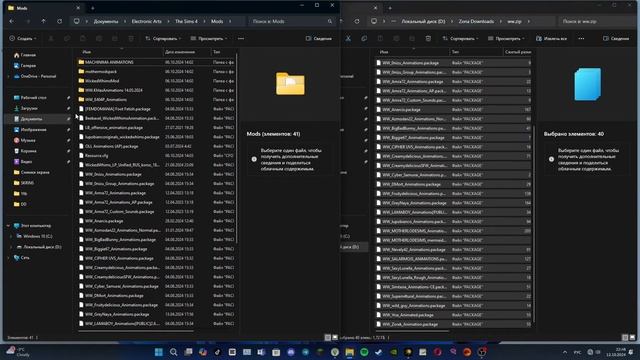Screen dimensions: 640x360
Task: Click Документы in the Mods address breadcrumb
Action: click(106, 21)
